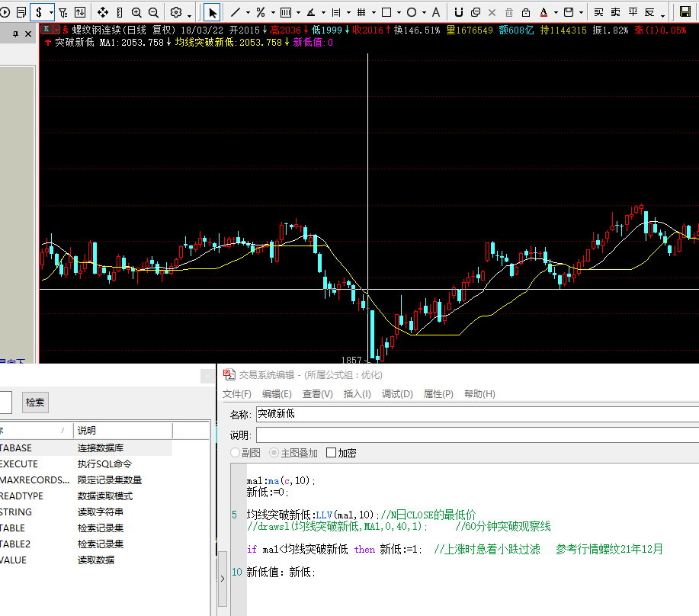
Task: Click the 卖 sell button
Action: 616,12
